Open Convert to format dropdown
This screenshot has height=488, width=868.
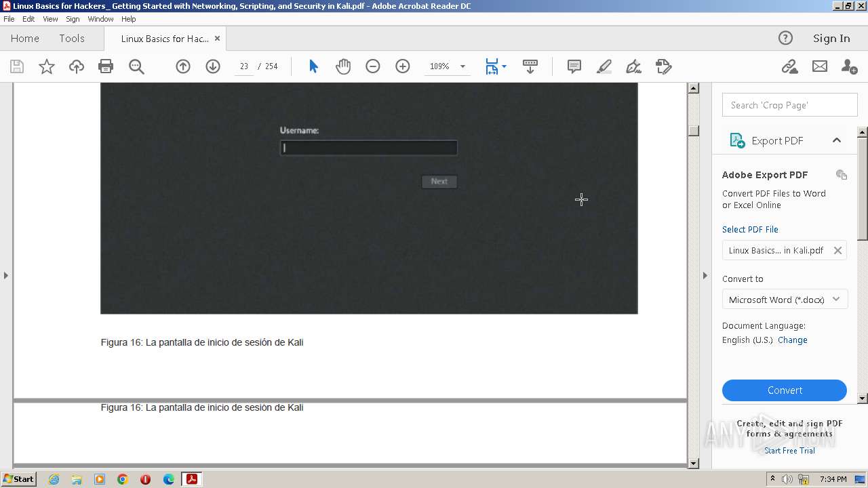click(x=785, y=300)
